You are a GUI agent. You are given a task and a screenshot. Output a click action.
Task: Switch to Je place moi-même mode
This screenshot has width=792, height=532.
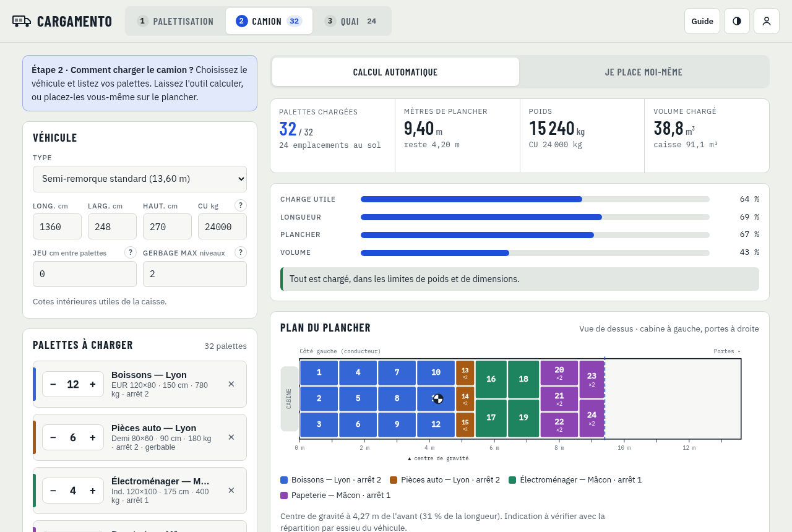(x=643, y=72)
